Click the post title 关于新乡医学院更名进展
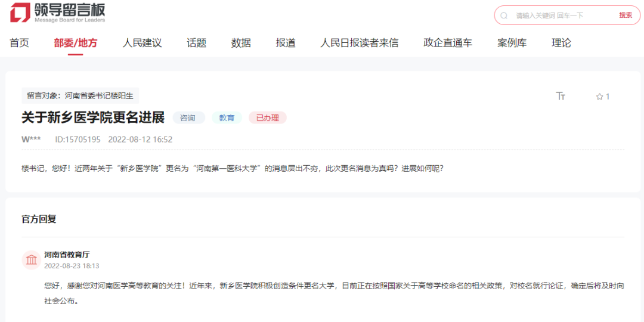 93,118
